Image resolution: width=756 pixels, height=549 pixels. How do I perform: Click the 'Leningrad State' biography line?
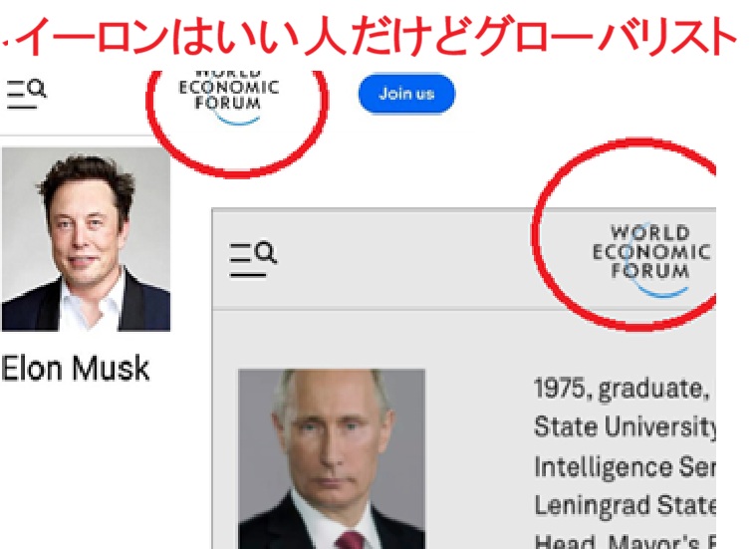625,505
